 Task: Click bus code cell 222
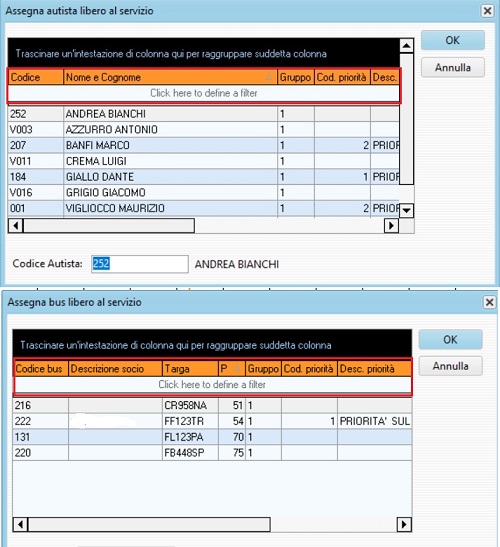click(x=41, y=421)
